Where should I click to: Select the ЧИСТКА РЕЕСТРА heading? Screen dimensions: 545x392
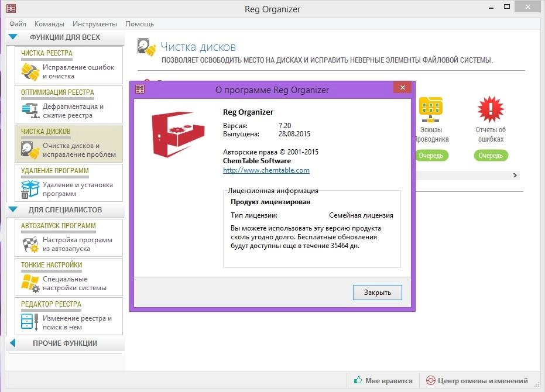pyautogui.click(x=47, y=53)
